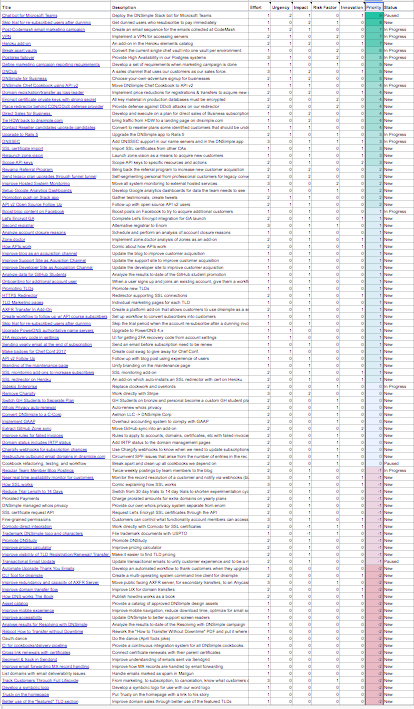
Task: Select the highlighted 'Priority' column header
Action: coord(374,8)
